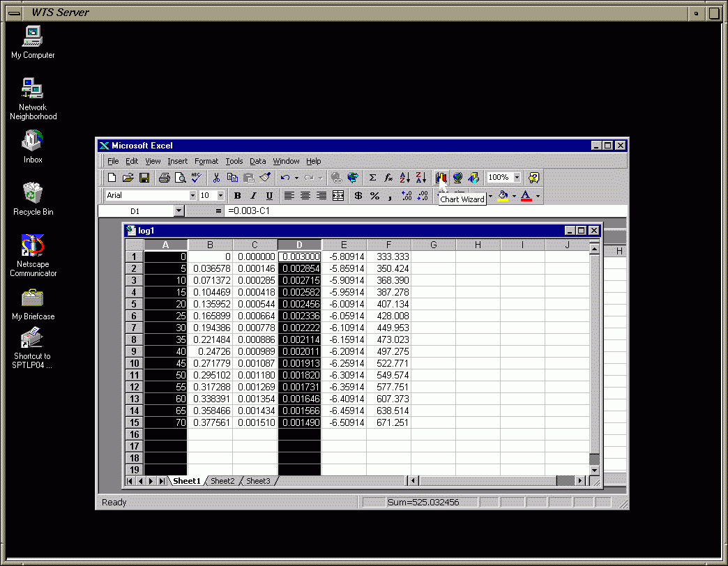Select the row 16 header
The width and height of the screenshot is (728, 566).
(x=134, y=434)
